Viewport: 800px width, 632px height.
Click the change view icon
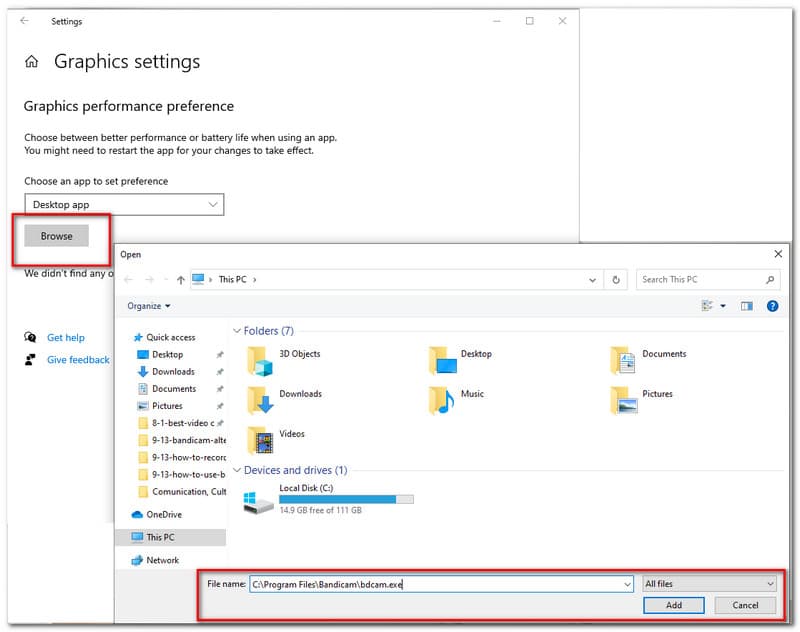tap(707, 306)
